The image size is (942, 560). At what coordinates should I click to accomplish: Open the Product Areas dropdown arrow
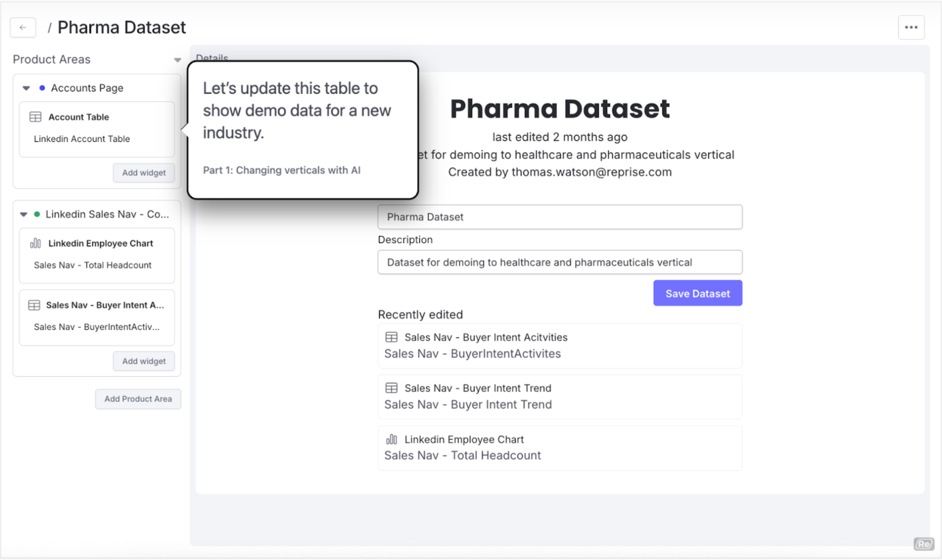tap(178, 60)
